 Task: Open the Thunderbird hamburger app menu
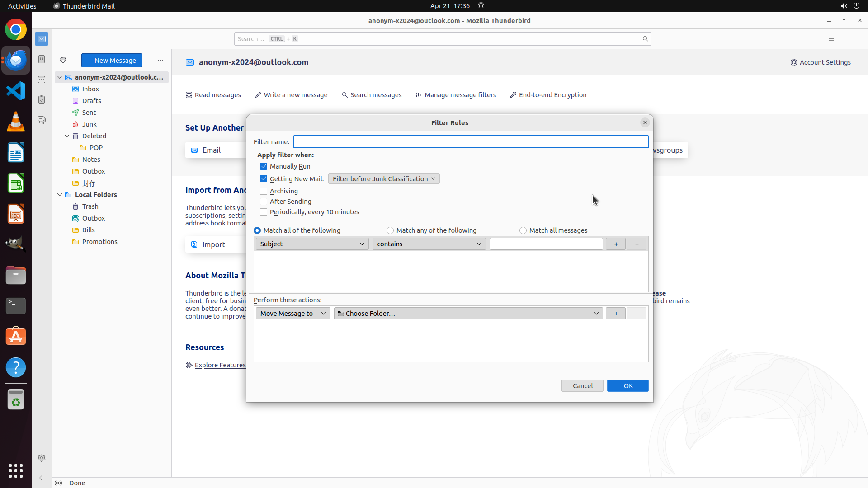(x=831, y=39)
